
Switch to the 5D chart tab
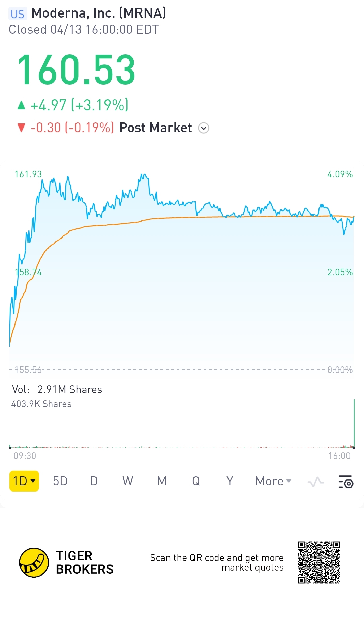[x=60, y=481]
